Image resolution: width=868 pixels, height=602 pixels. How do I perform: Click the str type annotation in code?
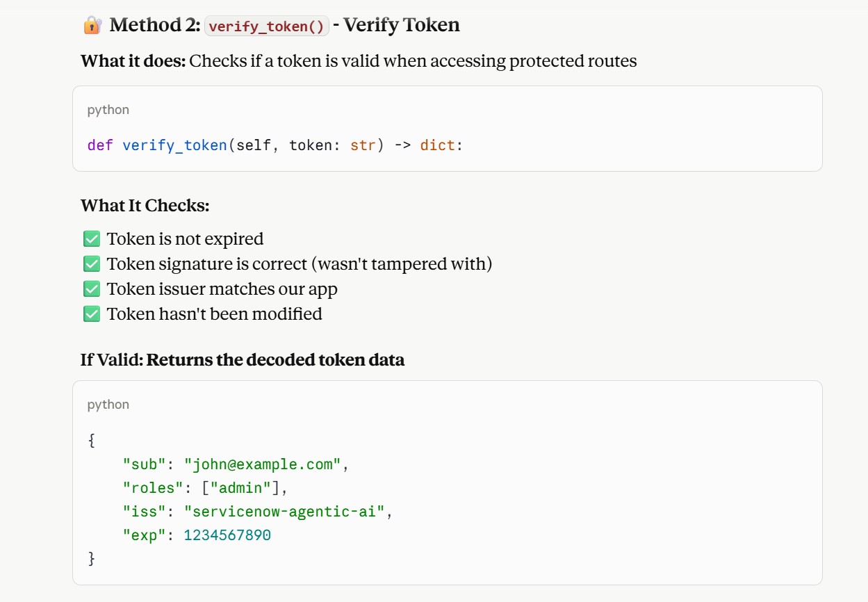(363, 146)
